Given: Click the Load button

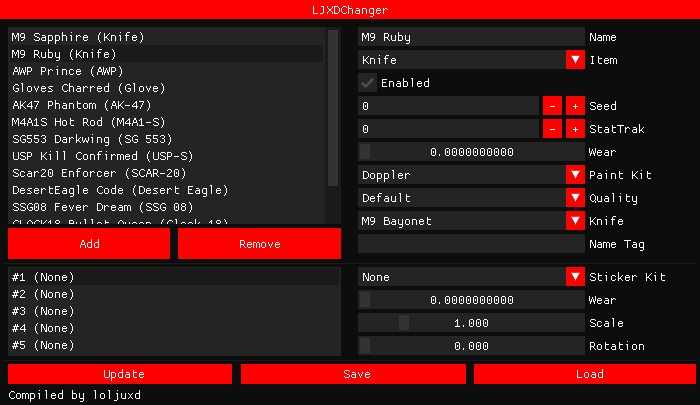Looking at the screenshot, I should tap(585, 374).
